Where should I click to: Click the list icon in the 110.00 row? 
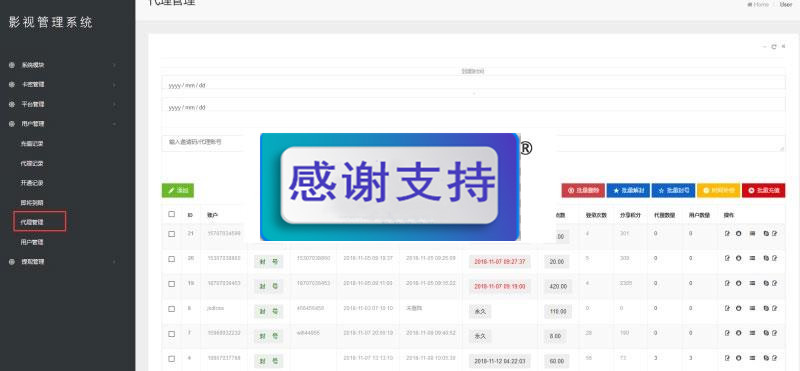752,308
